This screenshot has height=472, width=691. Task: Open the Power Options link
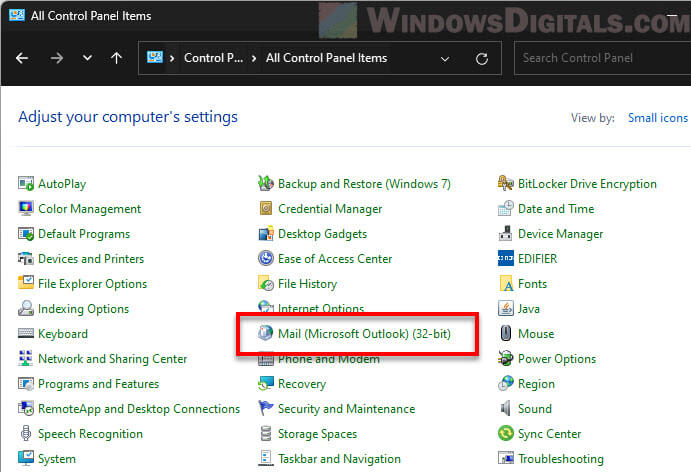pos(557,359)
